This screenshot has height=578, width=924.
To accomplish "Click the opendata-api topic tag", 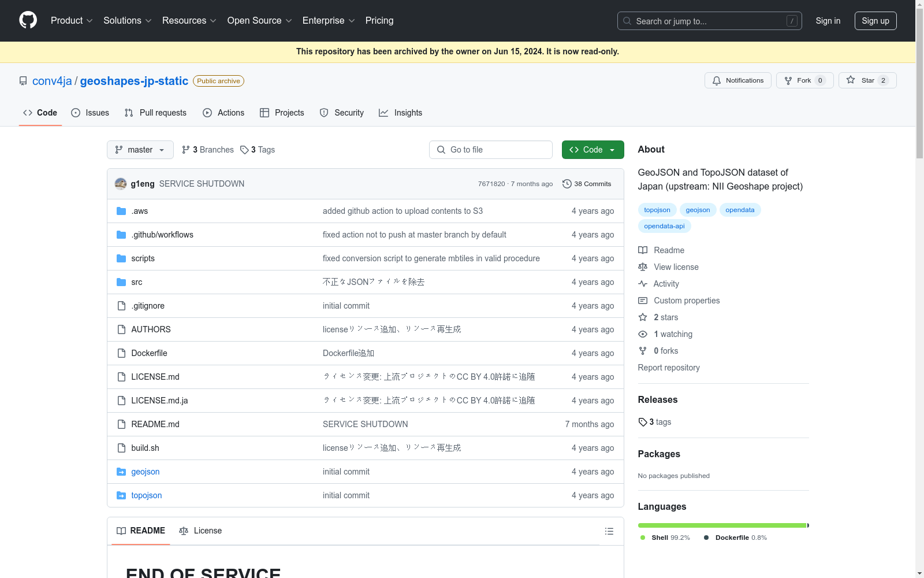I will coord(664,226).
